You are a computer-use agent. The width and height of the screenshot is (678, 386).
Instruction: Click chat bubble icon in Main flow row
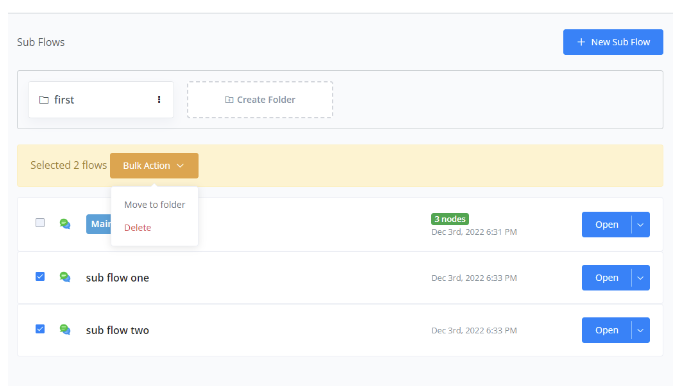pyautogui.click(x=65, y=224)
